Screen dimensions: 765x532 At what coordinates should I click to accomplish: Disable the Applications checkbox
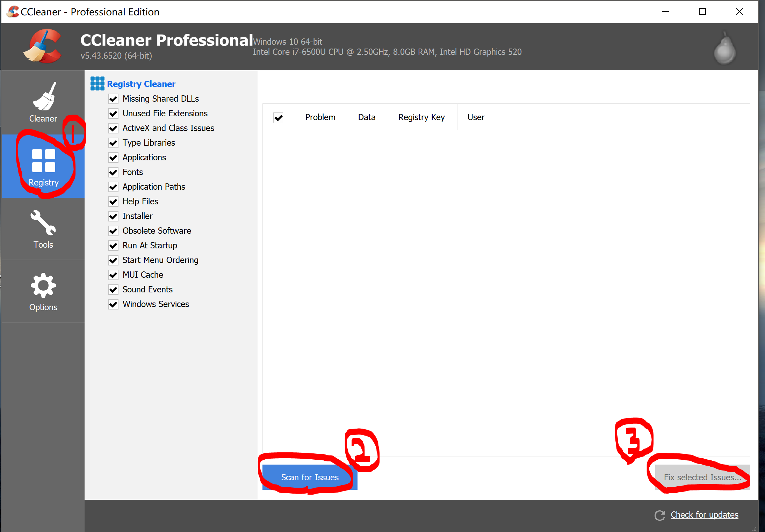pyautogui.click(x=113, y=158)
